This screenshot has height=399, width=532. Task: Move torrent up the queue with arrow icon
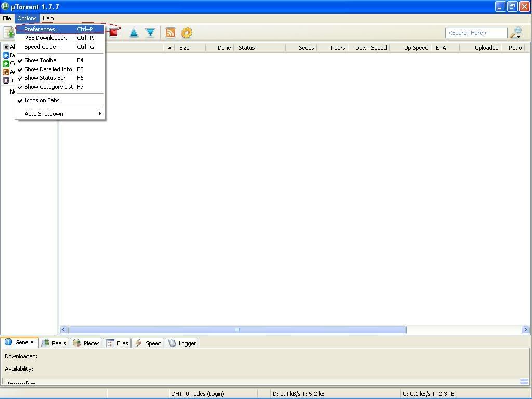click(x=134, y=33)
